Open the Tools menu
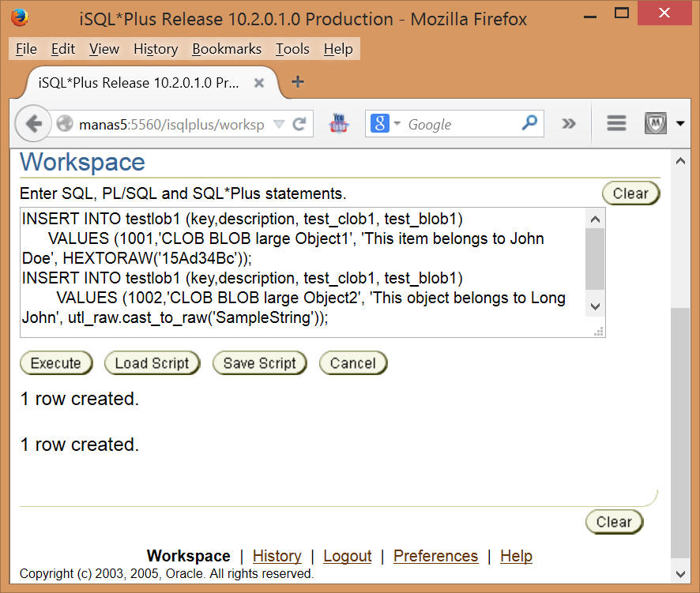 [292, 49]
